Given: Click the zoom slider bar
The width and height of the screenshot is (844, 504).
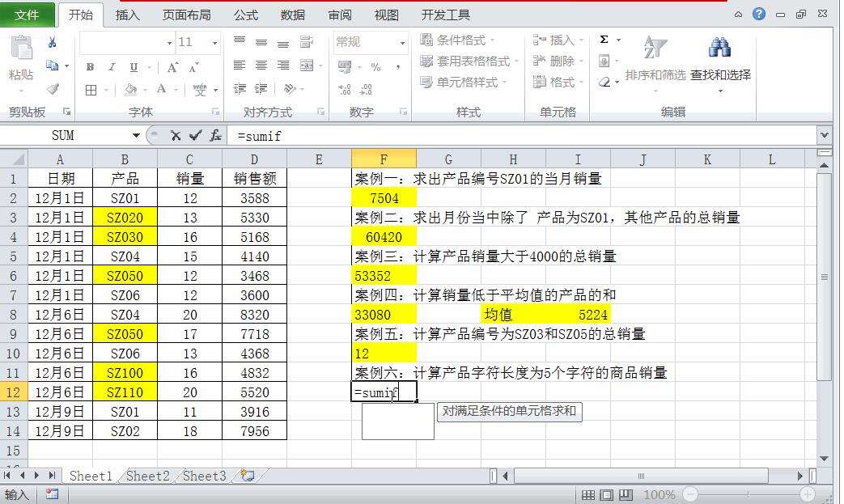Looking at the screenshot, I should point(749,493).
